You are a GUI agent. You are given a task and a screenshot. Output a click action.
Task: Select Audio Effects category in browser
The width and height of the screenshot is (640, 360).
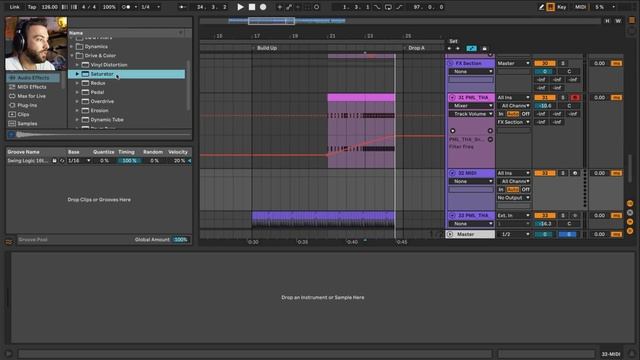(33, 78)
